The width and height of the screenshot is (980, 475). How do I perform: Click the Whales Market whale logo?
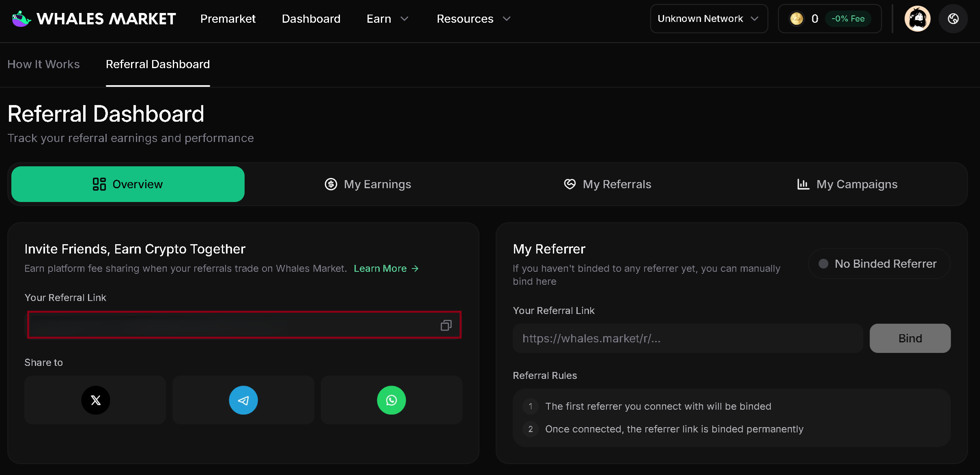pos(21,18)
